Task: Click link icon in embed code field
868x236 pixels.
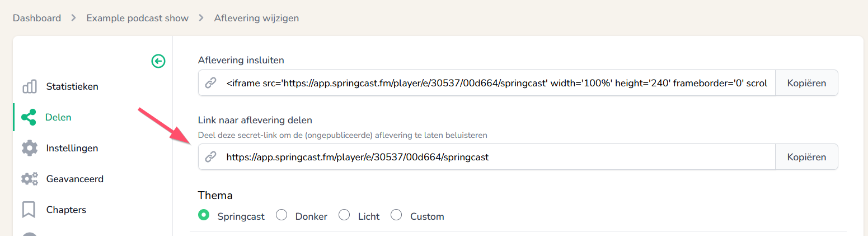Action: [x=210, y=83]
